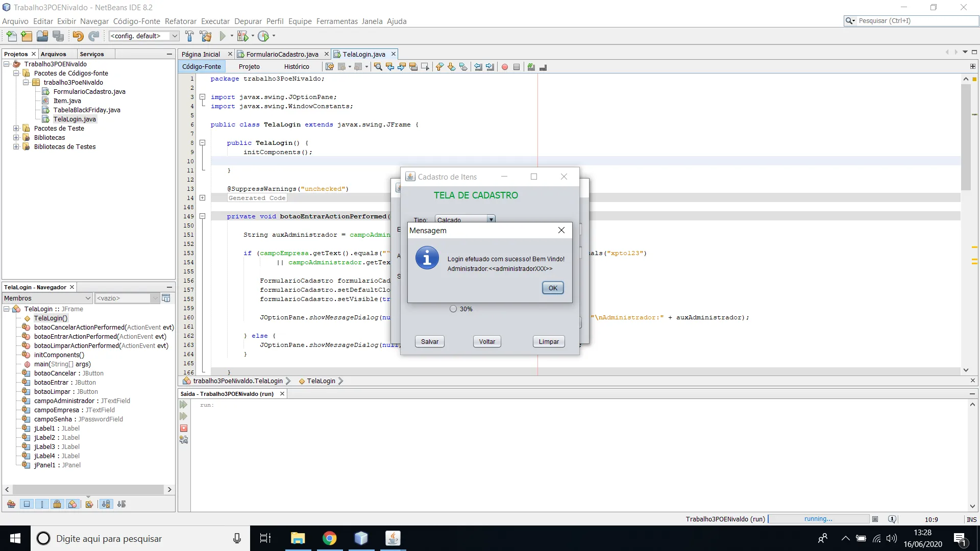The height and width of the screenshot is (551, 980).
Task: Click the Build Project hammer icon
Action: tap(189, 36)
